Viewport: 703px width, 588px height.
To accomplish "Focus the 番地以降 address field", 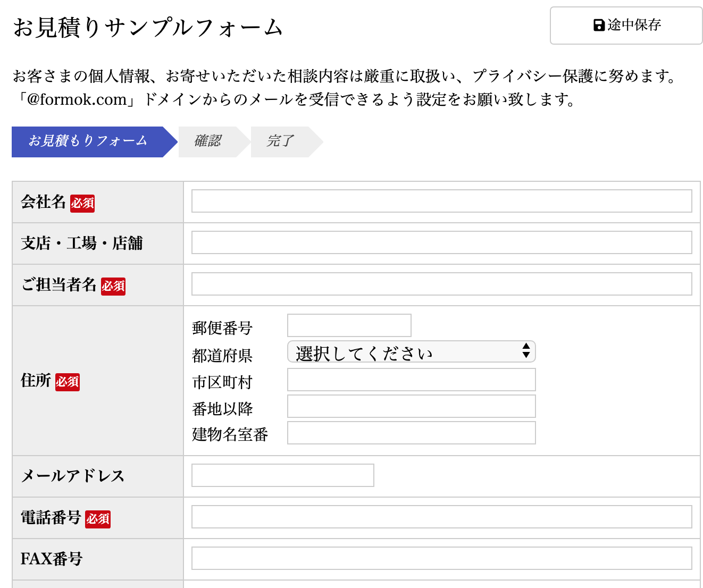I will tap(411, 406).
